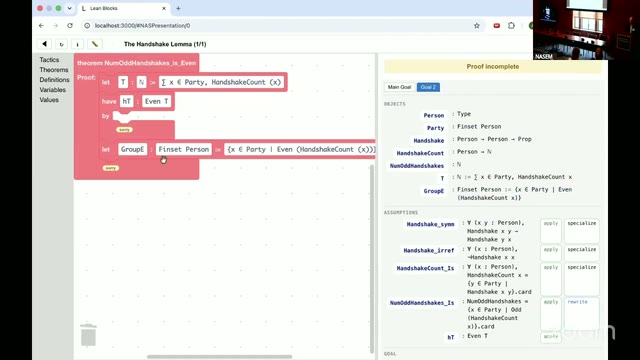Image resolution: width=640 pixels, height=360 pixels.
Task: Click rewrite for NumOddHandshakes_Is
Action: (x=582, y=313)
